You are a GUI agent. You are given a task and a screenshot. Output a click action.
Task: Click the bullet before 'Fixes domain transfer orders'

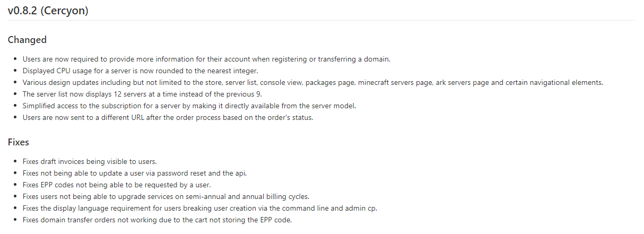[16, 220]
